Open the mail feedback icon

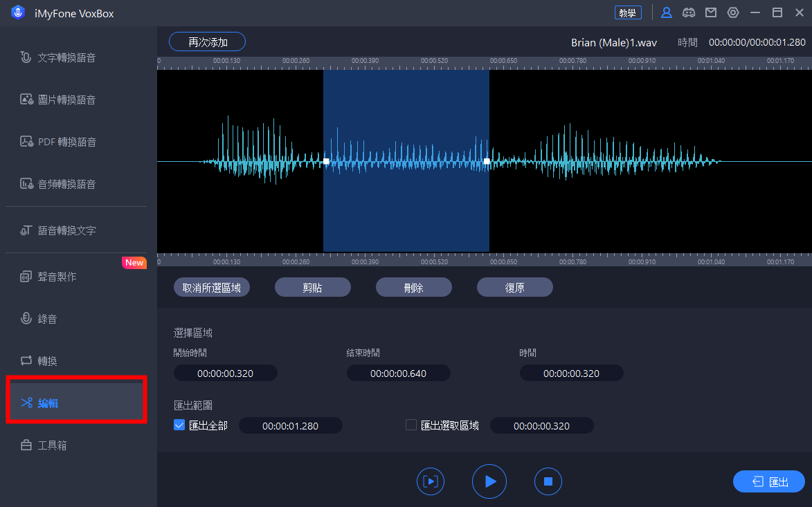pyautogui.click(x=711, y=12)
